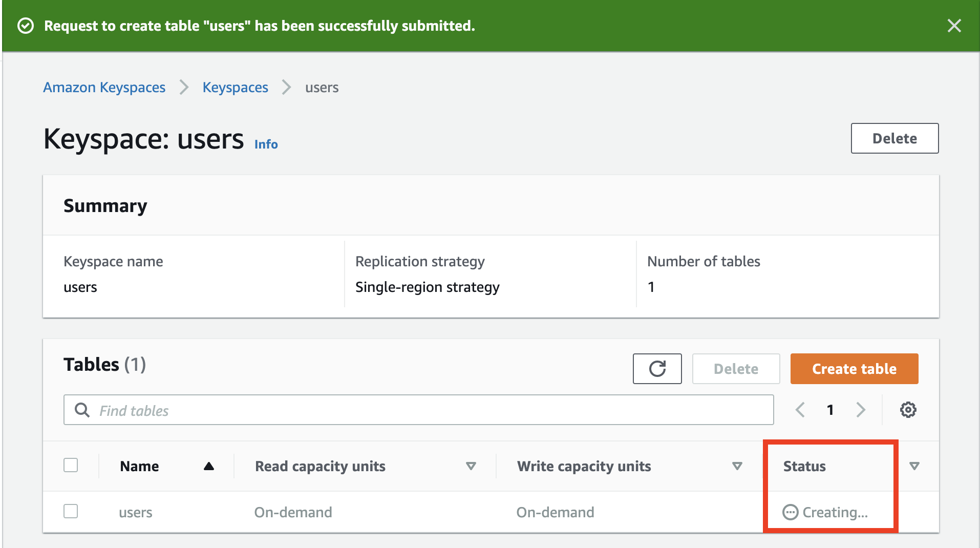Screen dimensions: 980x548
Task: Sort by Write capacity units
Action: click(x=737, y=466)
